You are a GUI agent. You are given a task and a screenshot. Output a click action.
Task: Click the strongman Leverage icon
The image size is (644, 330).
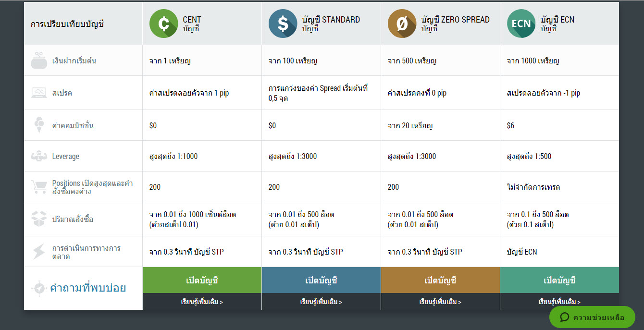39,156
